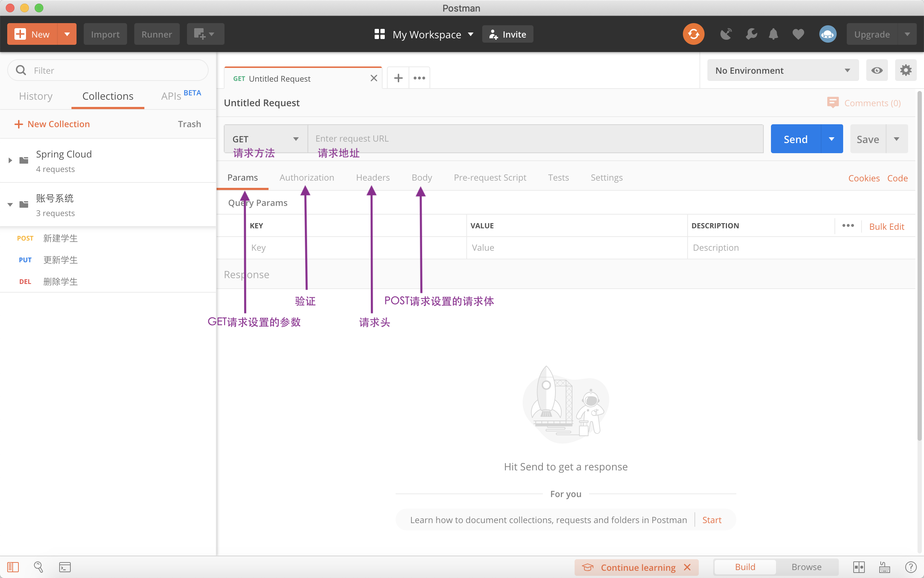Switch to Browse mode
Viewport: 924px width, 578px height.
pos(806,567)
